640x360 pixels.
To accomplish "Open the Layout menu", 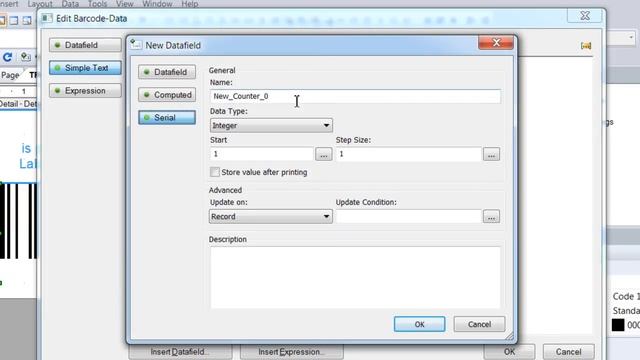I will (40, 4).
